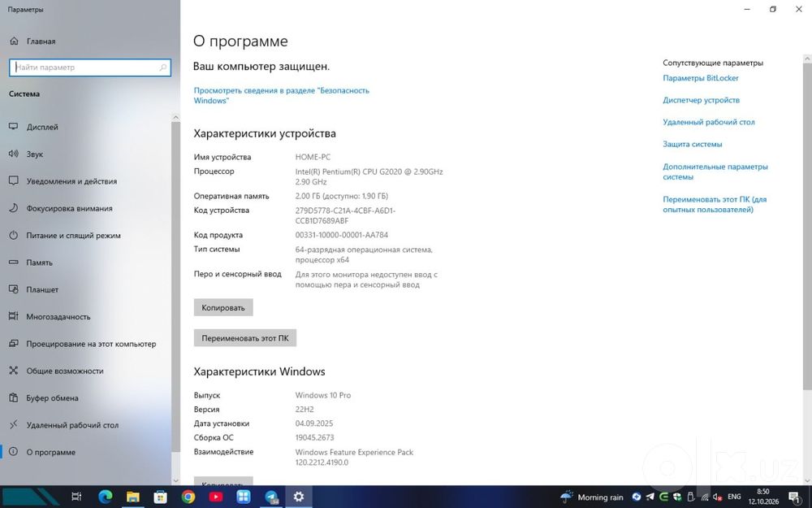
Task: Click the Защита системы link
Action: pos(693,144)
